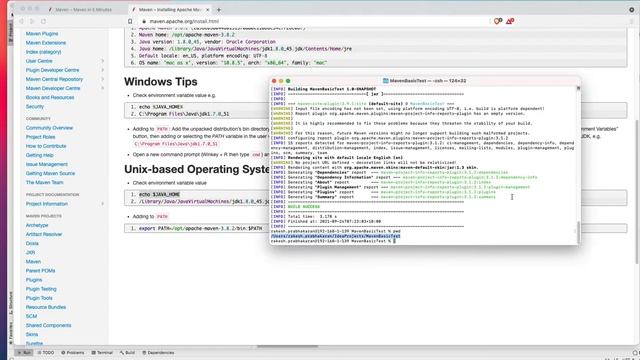This screenshot has height=360, width=640.
Task: Reload the page with the refresh icon
Action: point(43,21)
